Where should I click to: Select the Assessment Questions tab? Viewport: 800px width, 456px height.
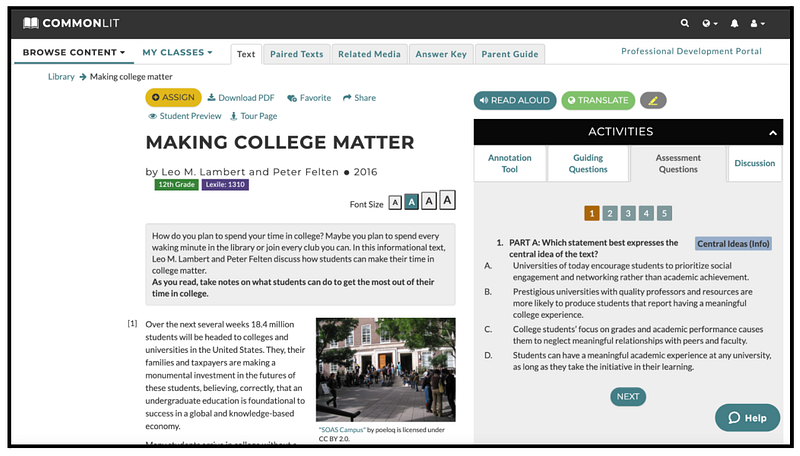tap(678, 164)
